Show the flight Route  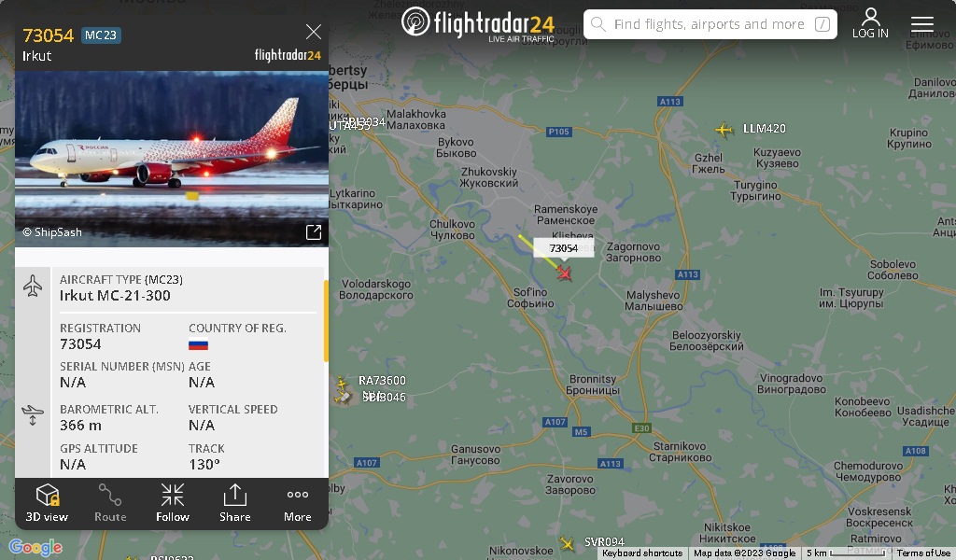tap(110, 503)
